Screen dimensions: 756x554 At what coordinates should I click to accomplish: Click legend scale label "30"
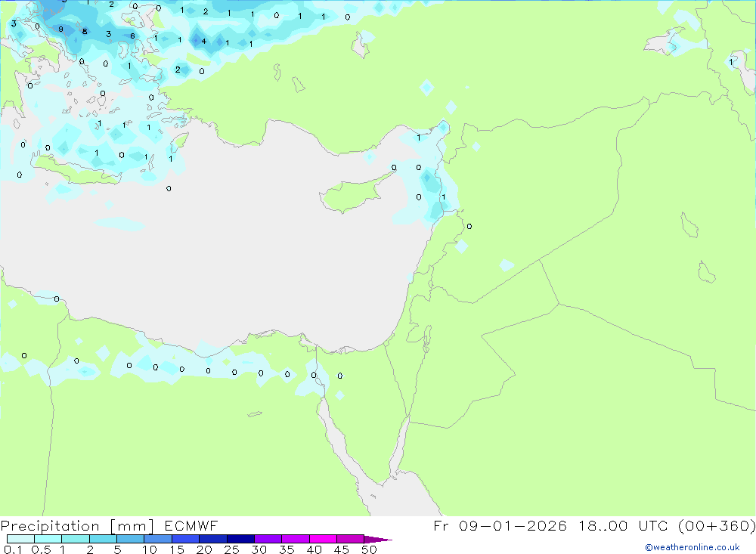tap(259, 549)
